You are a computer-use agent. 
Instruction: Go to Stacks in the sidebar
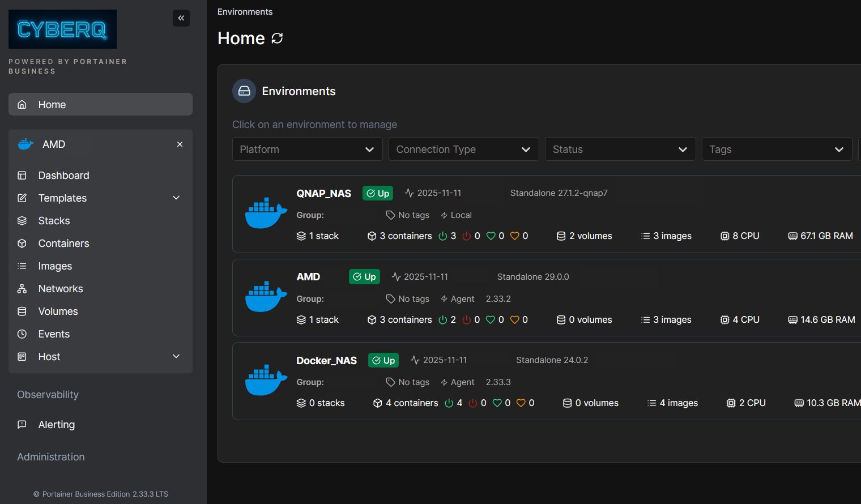(x=54, y=221)
